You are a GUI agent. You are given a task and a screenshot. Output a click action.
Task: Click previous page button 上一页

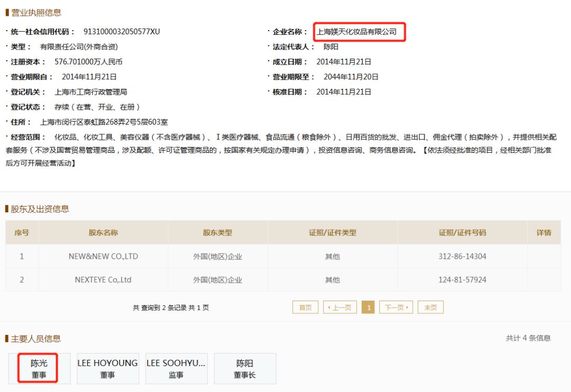[340, 307]
